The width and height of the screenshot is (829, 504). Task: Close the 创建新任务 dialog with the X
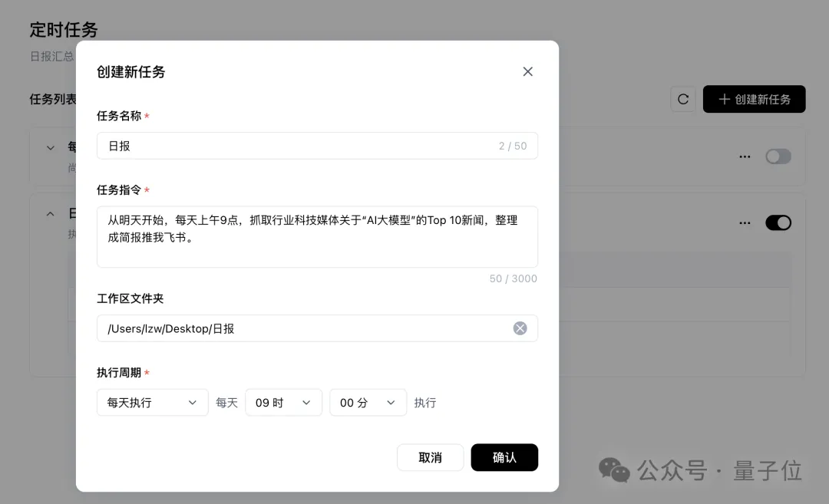click(x=527, y=71)
